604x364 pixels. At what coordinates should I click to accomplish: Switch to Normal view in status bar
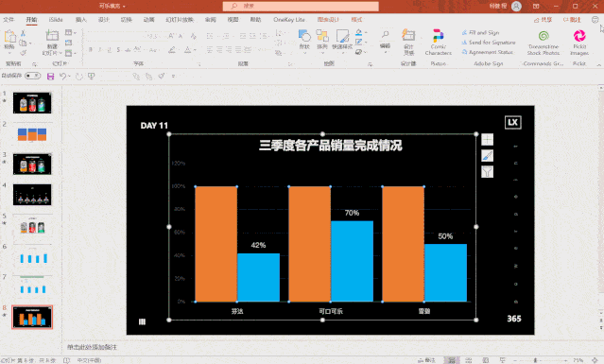pos(452,360)
